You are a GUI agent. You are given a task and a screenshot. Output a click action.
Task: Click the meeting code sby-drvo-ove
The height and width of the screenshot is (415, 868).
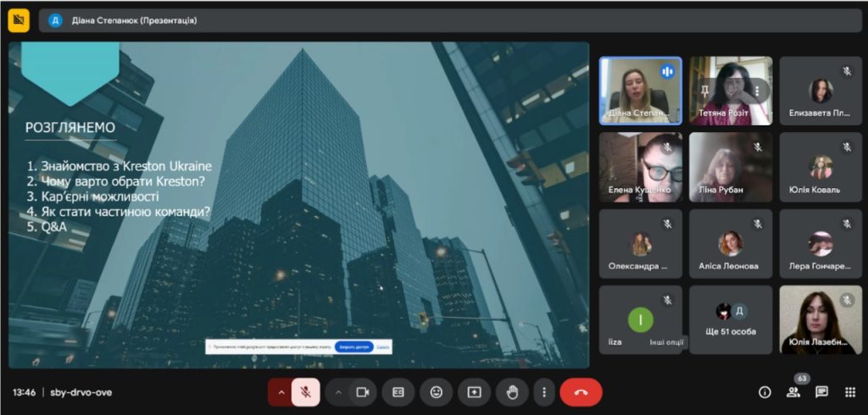point(81,392)
